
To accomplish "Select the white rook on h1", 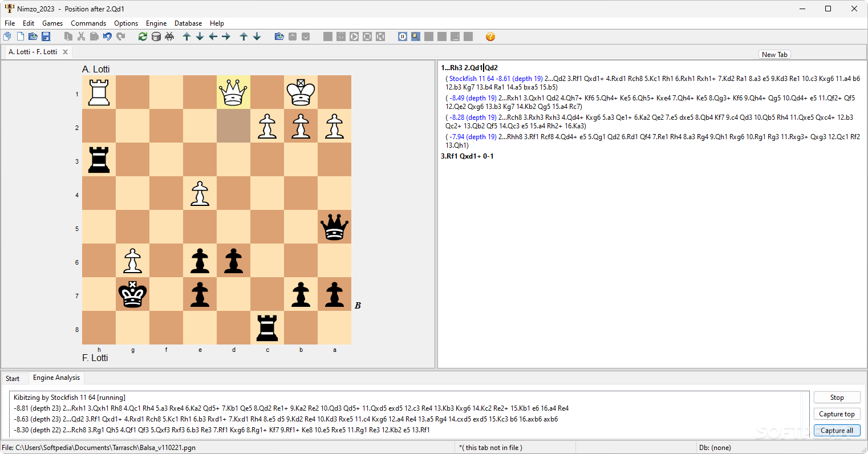I will (x=99, y=92).
